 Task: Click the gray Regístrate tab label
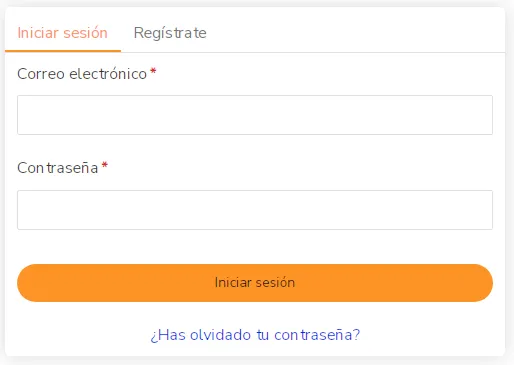click(170, 33)
